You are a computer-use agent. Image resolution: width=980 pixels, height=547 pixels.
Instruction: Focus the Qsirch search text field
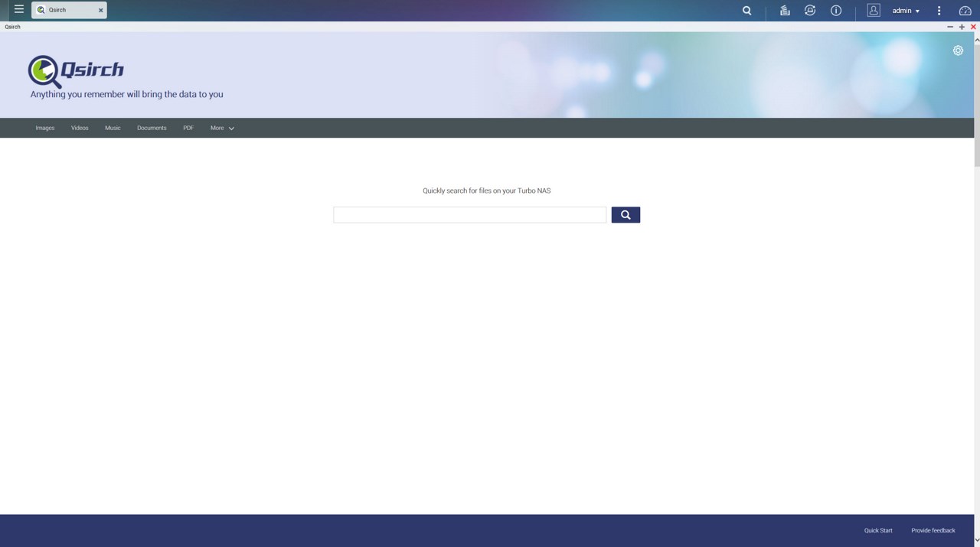click(x=470, y=215)
